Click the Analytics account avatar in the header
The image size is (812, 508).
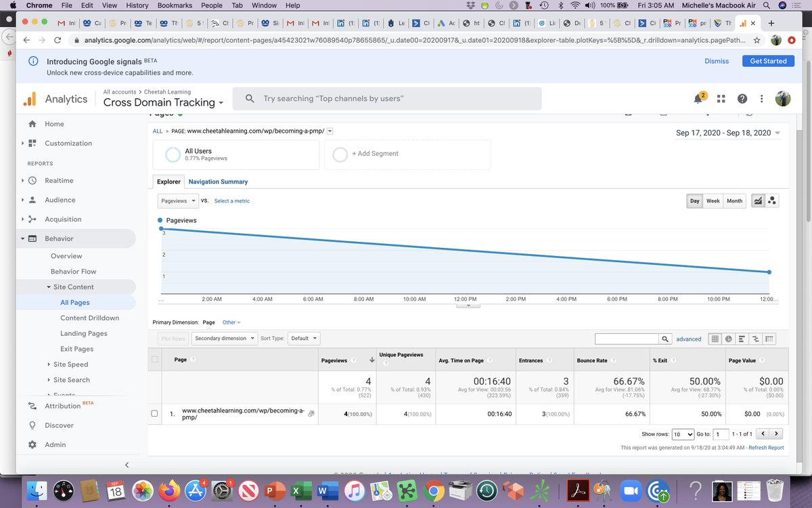click(x=783, y=99)
